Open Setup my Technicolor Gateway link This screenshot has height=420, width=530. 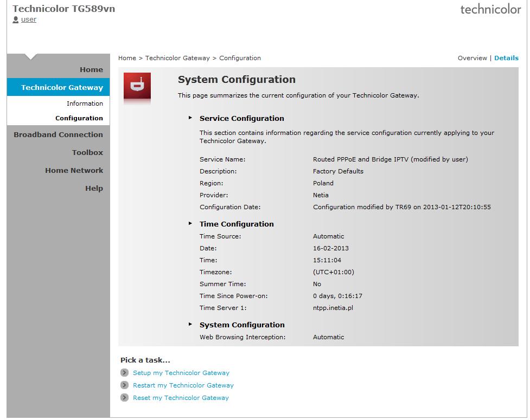click(x=181, y=373)
